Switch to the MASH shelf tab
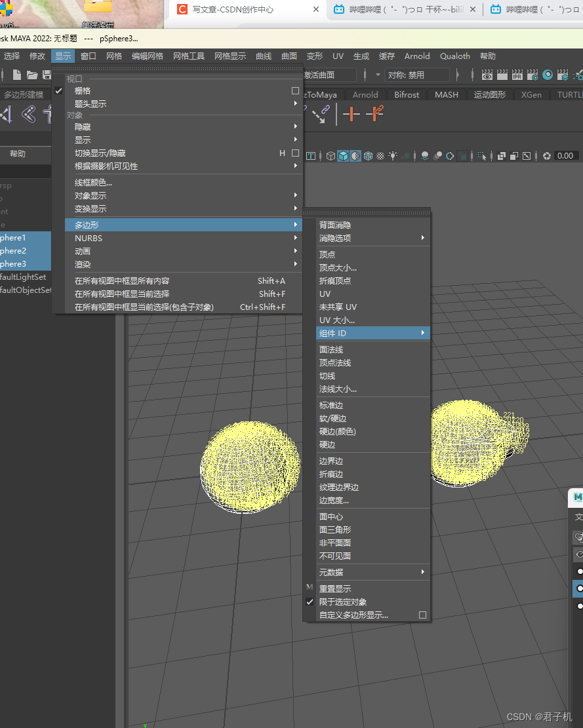The height and width of the screenshot is (728, 583). [x=447, y=95]
